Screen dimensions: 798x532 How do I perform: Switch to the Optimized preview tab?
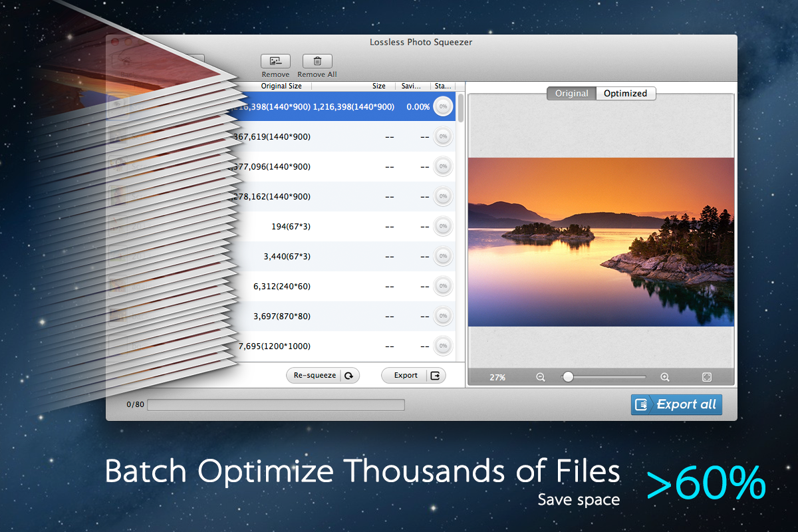(626, 94)
